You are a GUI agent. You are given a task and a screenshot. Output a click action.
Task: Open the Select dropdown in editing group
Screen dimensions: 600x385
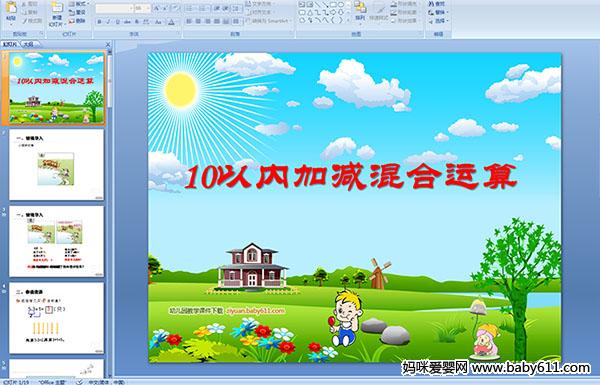[x=439, y=21]
